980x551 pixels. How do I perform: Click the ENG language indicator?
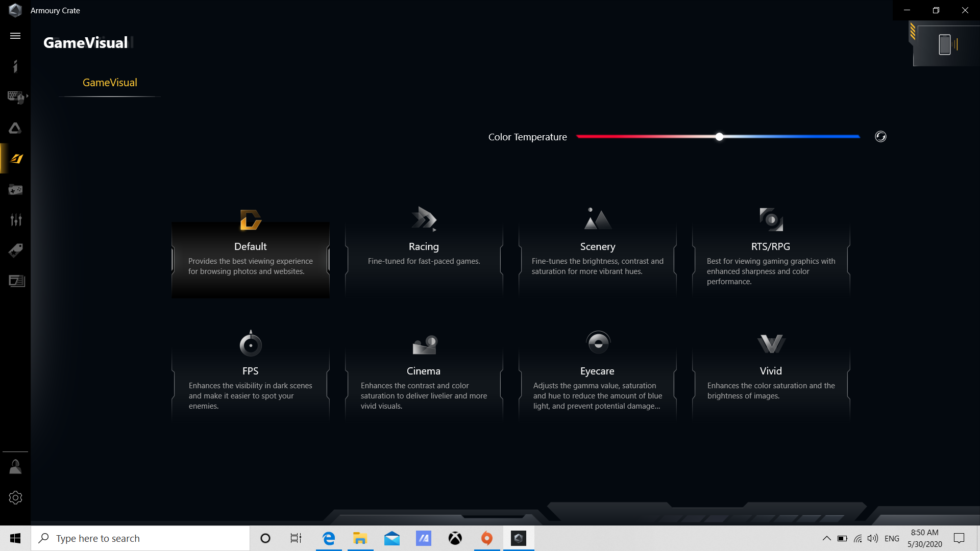tap(892, 538)
